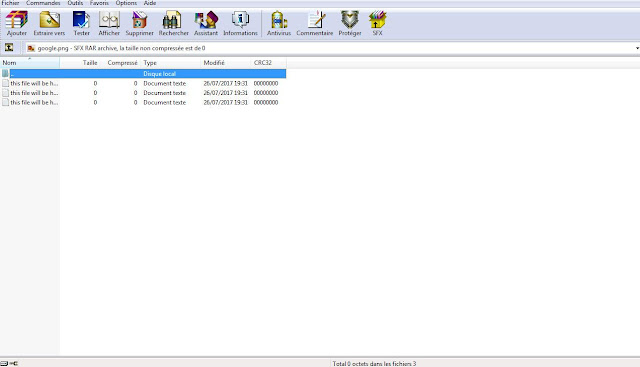The width and height of the screenshot is (640, 367).
Task: Open the Fichier menu
Action: point(10,3)
